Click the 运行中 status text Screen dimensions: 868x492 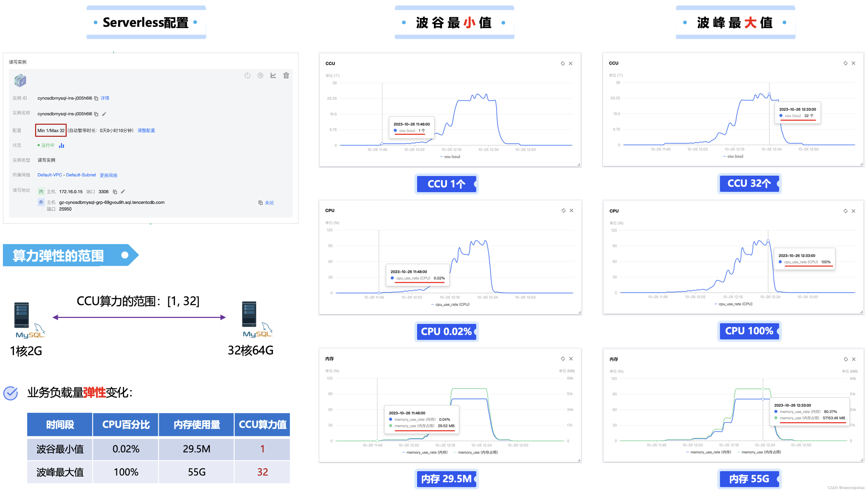[48, 145]
